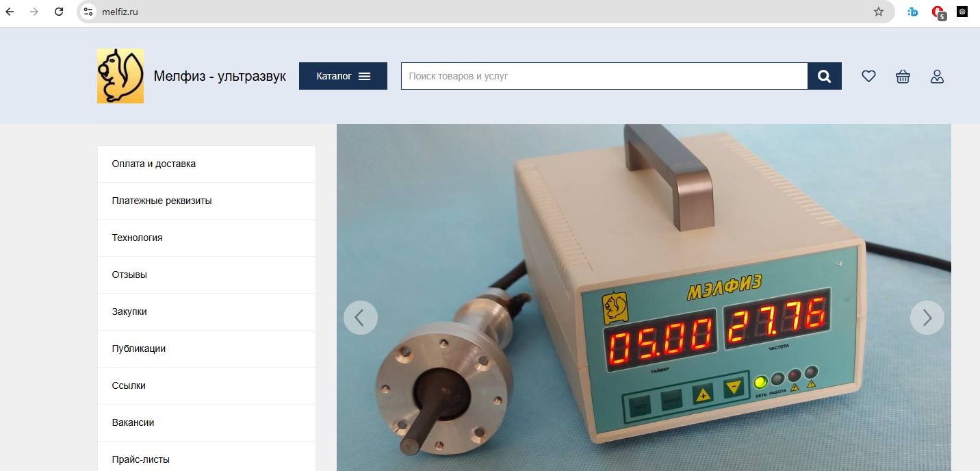Screen dimensions: 980x471
Task: Open Оплата и доставка page
Action: click(x=154, y=164)
